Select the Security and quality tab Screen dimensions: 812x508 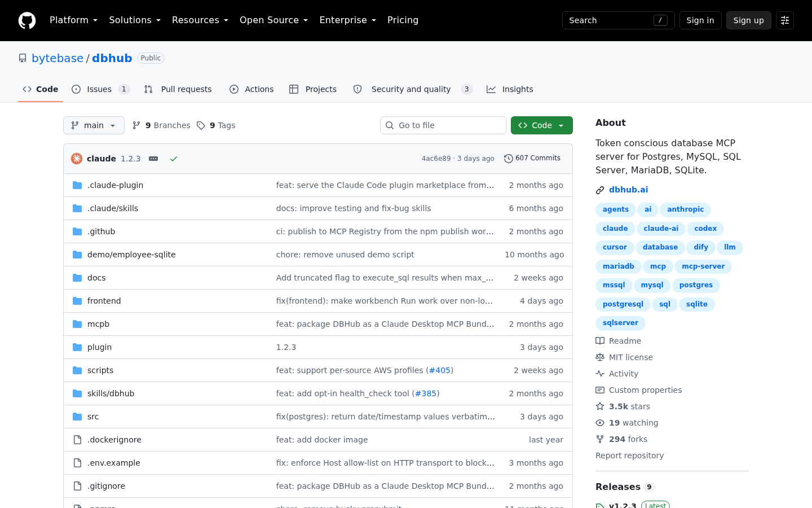[x=413, y=89]
